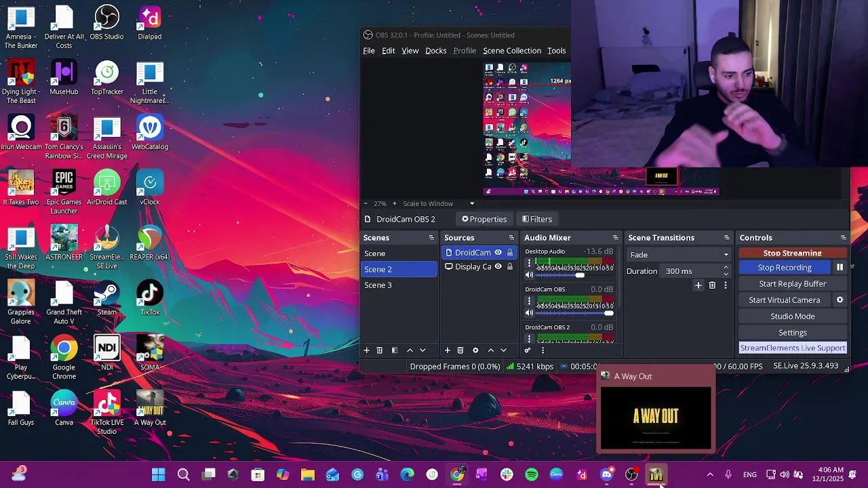Open Docks menu in OBS
This screenshot has height=488, width=868.
(x=436, y=51)
